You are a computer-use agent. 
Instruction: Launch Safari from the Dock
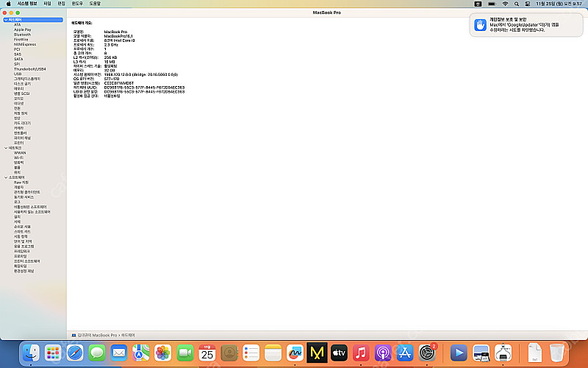(75, 353)
